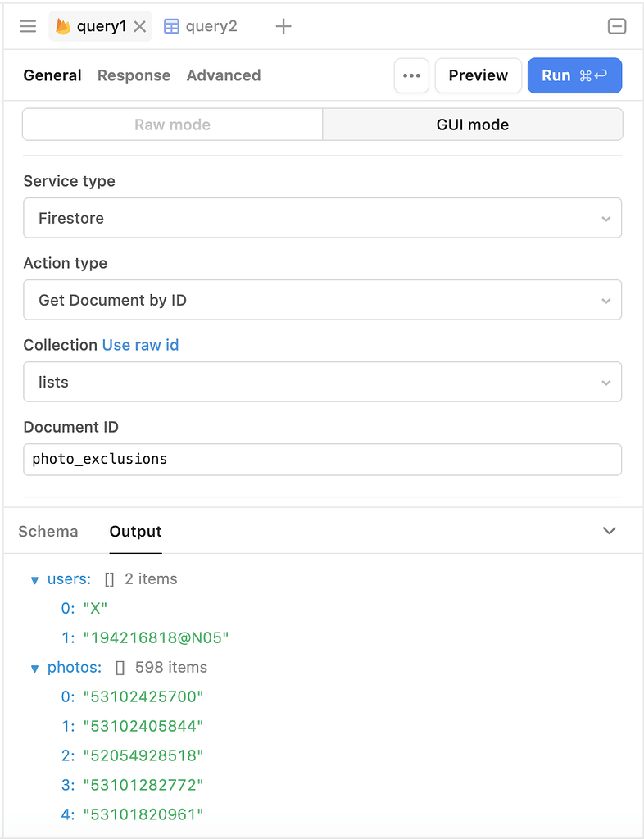This screenshot has height=839, width=644.
Task: Select the table icon on the query2 tab
Action: (x=171, y=25)
